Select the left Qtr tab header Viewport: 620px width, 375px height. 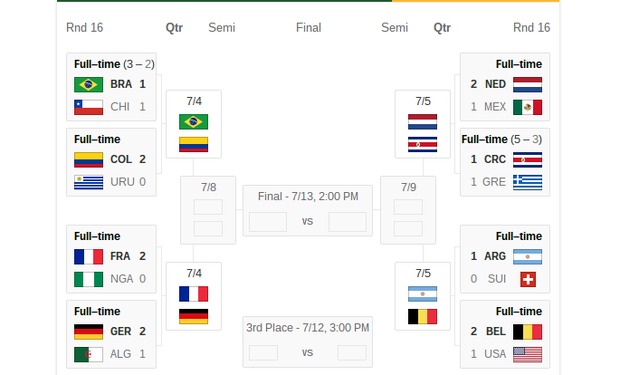[174, 28]
